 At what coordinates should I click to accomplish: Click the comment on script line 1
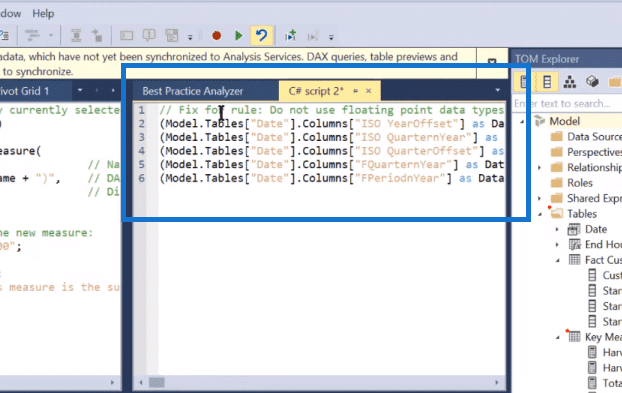[x=332, y=110]
